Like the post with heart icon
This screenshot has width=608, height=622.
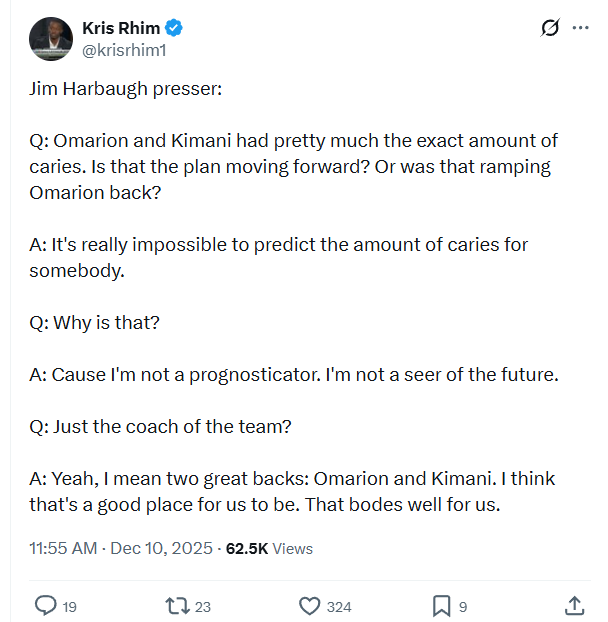pos(310,605)
